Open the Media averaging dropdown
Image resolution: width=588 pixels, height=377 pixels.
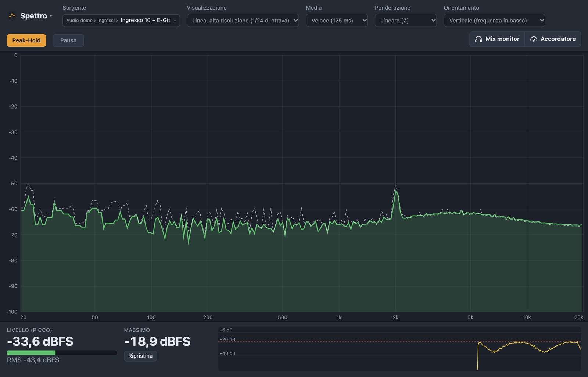337,21
